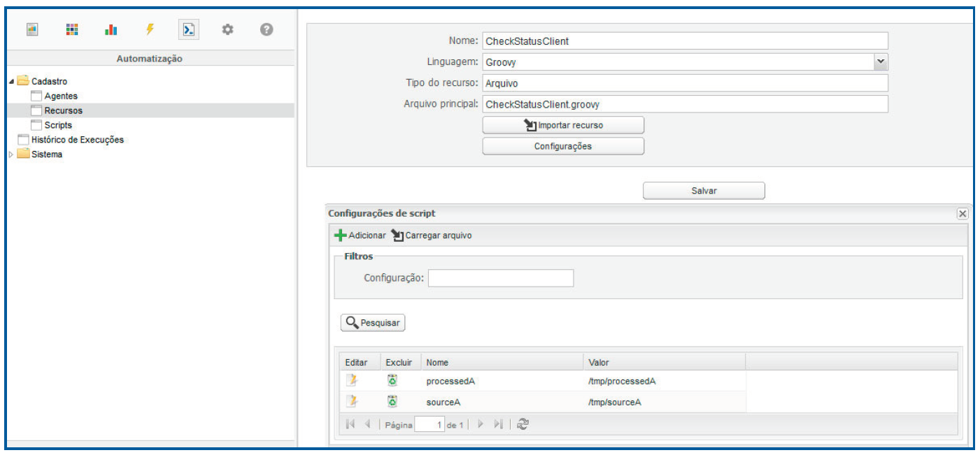Expand the Sistema folder tree node
980x455 pixels.
click(10, 154)
